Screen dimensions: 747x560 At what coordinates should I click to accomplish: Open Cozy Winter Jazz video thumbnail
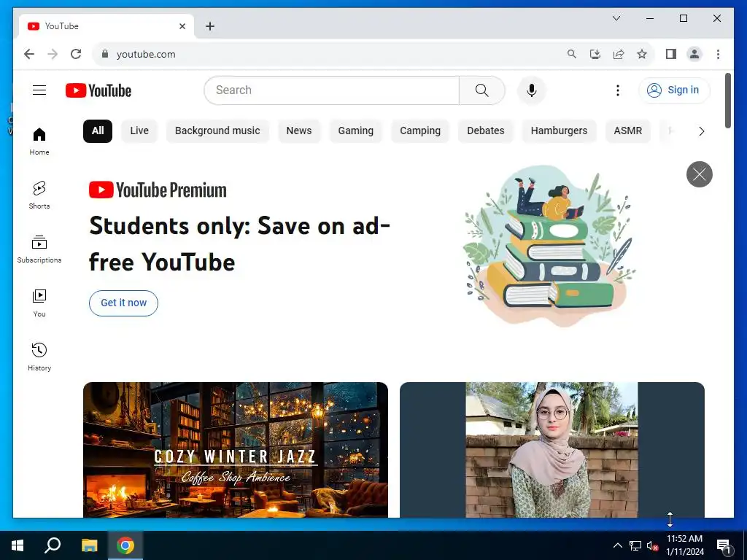pyautogui.click(x=236, y=449)
